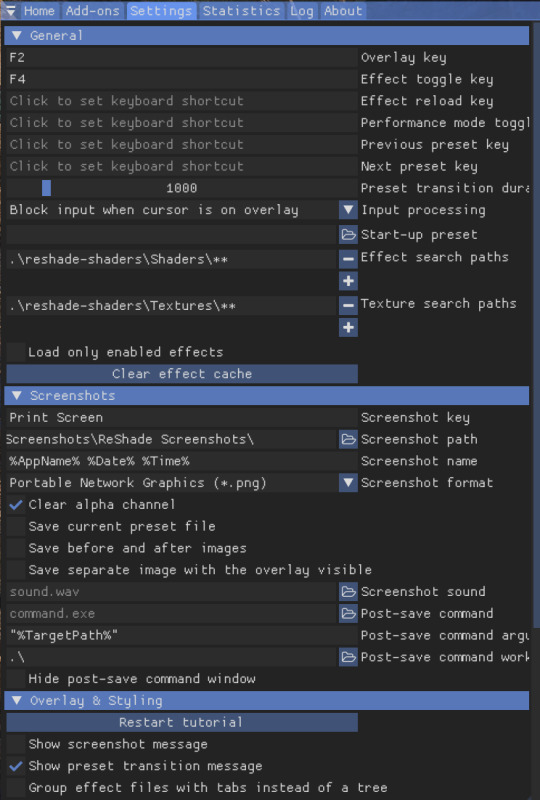Add a new effect search path
Viewport: 540px width, 800px height.
pyautogui.click(x=348, y=281)
